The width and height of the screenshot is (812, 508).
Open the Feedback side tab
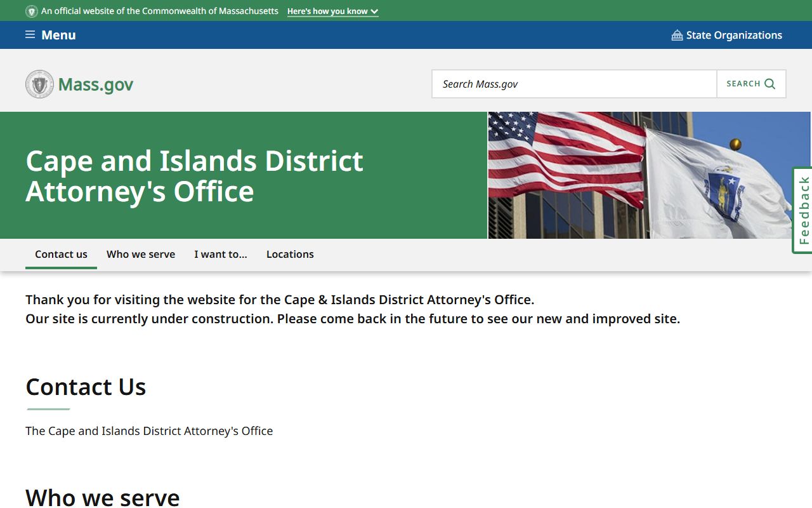802,210
